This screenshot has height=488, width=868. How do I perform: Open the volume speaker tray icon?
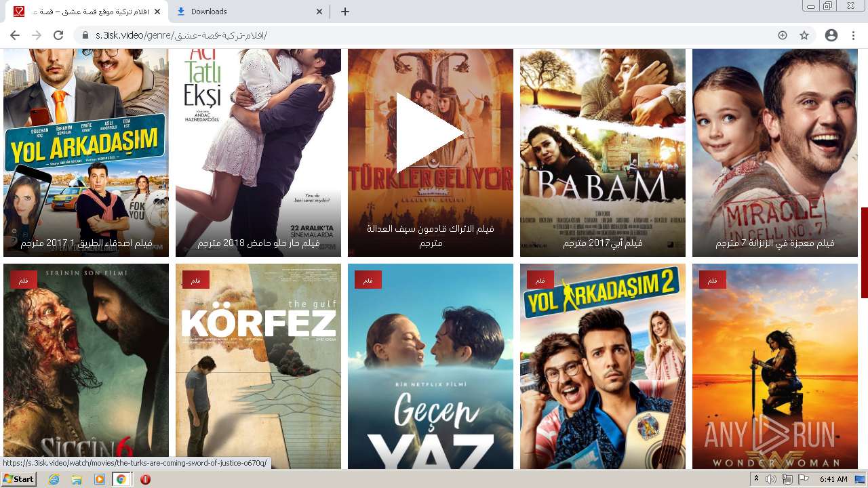click(771, 479)
